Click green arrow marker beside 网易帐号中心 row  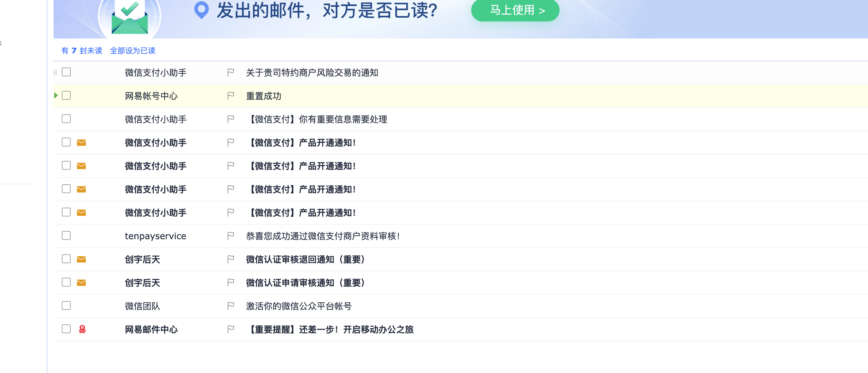coord(56,95)
